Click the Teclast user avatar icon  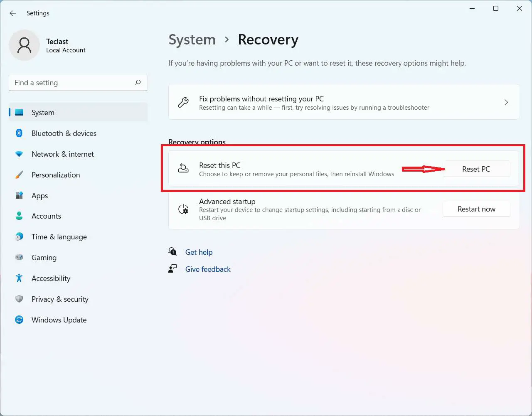[x=25, y=45]
